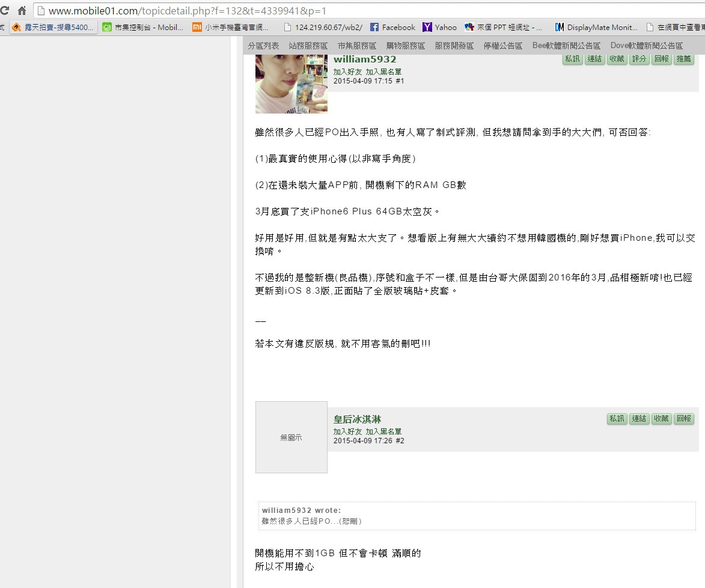This screenshot has height=588, width=705.
Task: Open the DisplayMate Monitor bookmark
Action: click(596, 28)
